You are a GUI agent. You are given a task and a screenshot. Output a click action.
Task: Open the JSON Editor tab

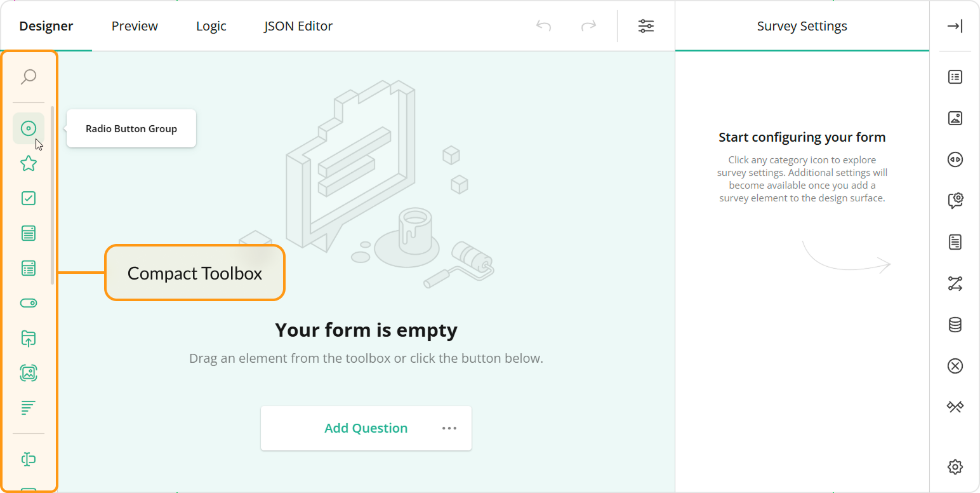[x=298, y=26]
